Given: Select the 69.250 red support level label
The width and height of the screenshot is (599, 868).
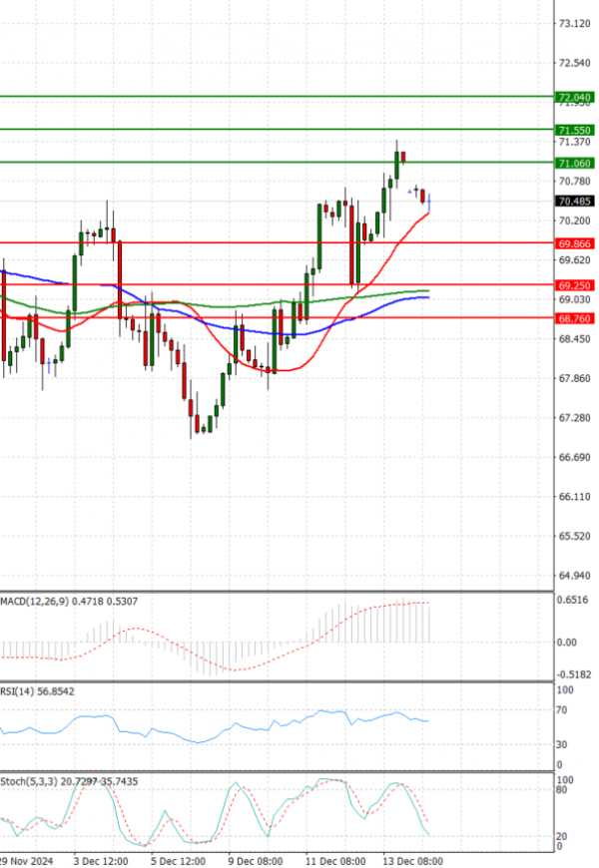Looking at the screenshot, I should click(x=574, y=285).
